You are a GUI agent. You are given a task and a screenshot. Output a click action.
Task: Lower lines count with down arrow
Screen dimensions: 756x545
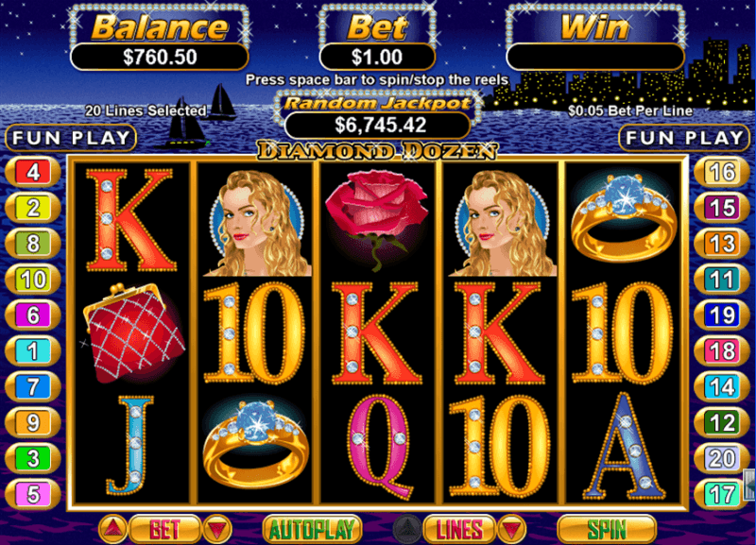coord(511,529)
